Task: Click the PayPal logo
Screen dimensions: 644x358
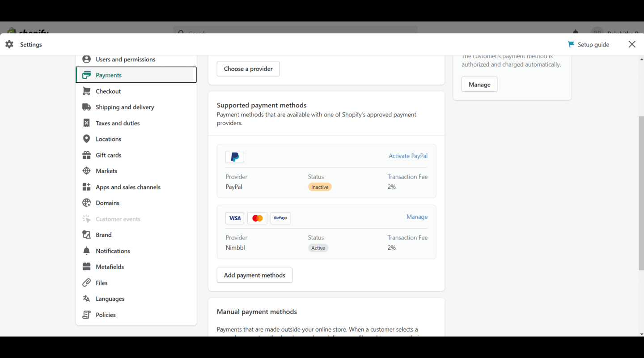Action: (x=235, y=157)
